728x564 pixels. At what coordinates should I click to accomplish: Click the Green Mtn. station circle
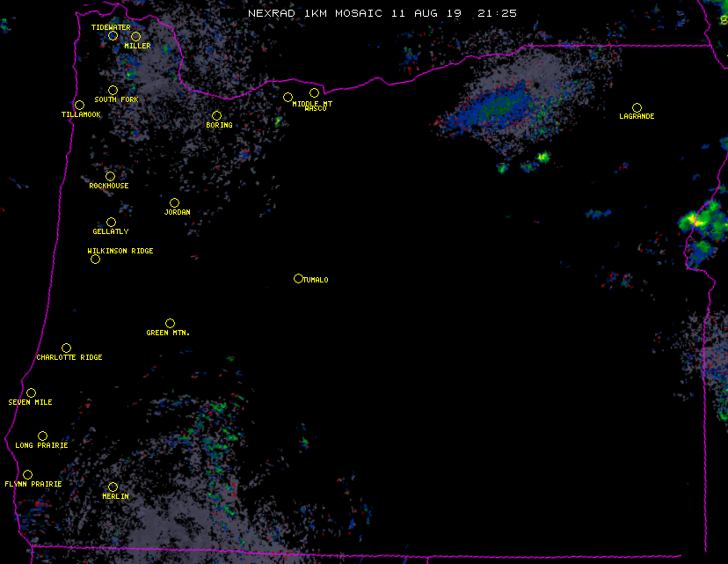pos(170,323)
